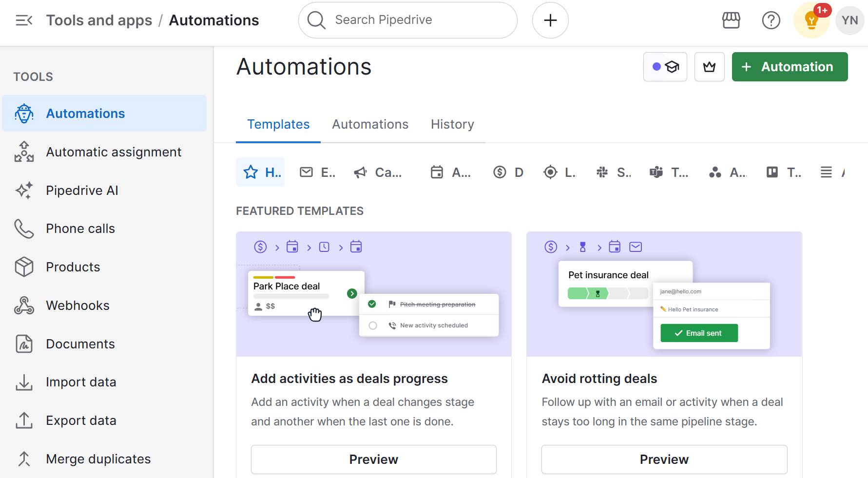Open Pipedrive AI tools
The height and width of the screenshot is (478, 868).
click(x=104, y=191)
